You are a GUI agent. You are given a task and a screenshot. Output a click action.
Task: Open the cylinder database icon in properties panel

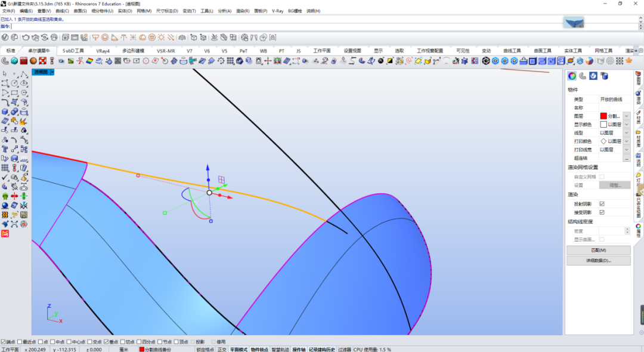(x=604, y=76)
